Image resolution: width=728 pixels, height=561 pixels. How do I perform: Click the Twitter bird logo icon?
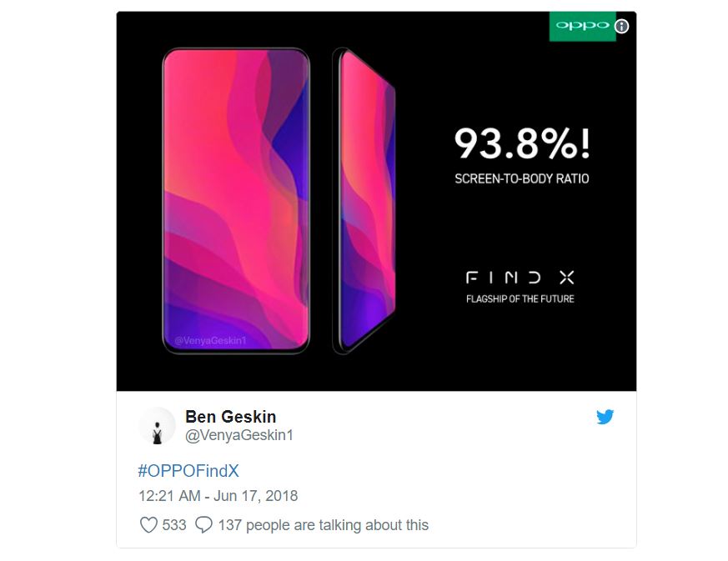pos(605,417)
